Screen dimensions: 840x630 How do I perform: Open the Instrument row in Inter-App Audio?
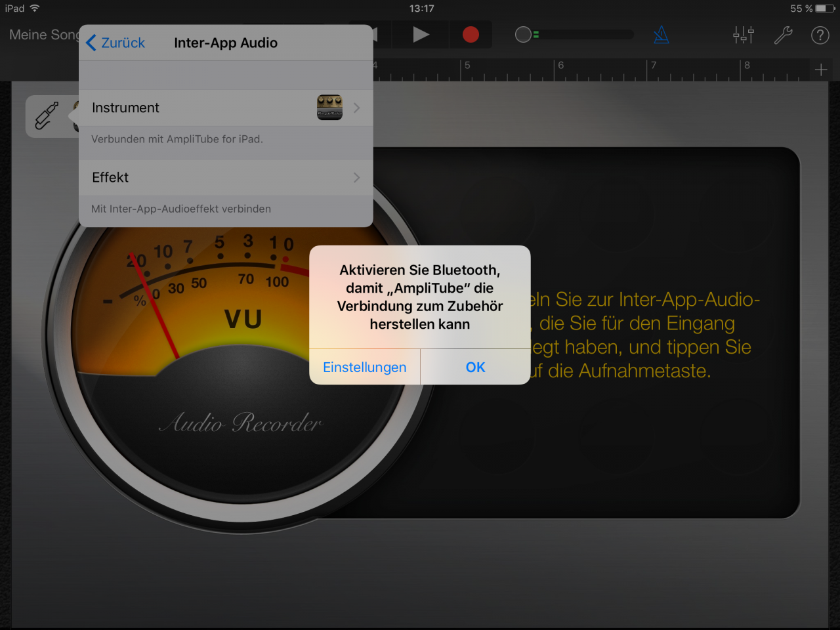pyautogui.click(x=226, y=108)
